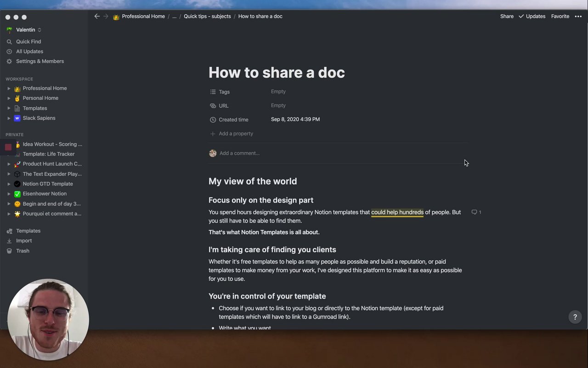Image resolution: width=588 pixels, height=368 pixels.
Task: Click the black checkmark icon of Notion GTD Template
Action: point(17,184)
